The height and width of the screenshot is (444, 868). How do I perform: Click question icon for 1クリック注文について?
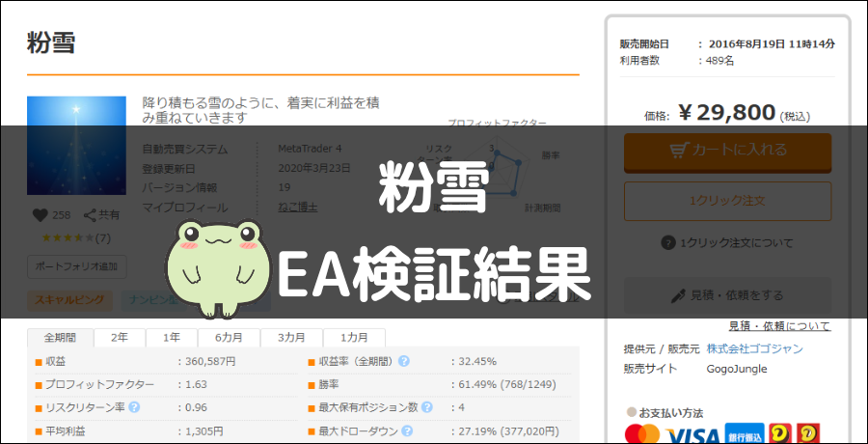[x=667, y=243]
